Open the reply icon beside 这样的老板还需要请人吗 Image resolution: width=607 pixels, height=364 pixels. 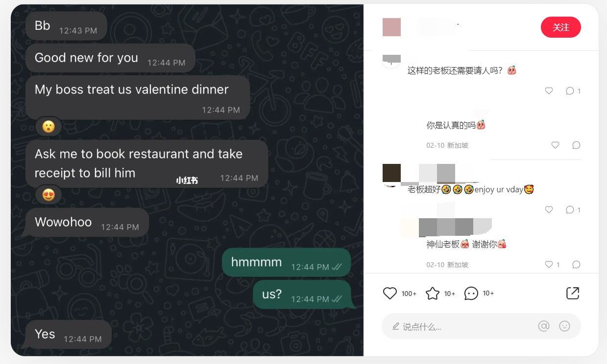coord(570,91)
